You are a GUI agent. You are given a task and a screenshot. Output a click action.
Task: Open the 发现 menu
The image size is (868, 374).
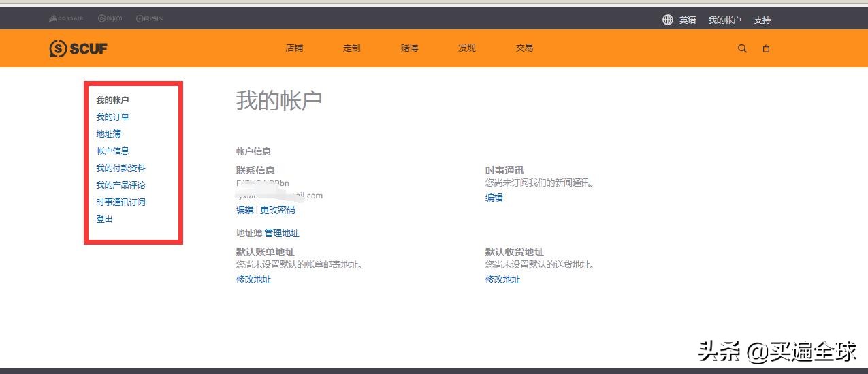point(467,48)
